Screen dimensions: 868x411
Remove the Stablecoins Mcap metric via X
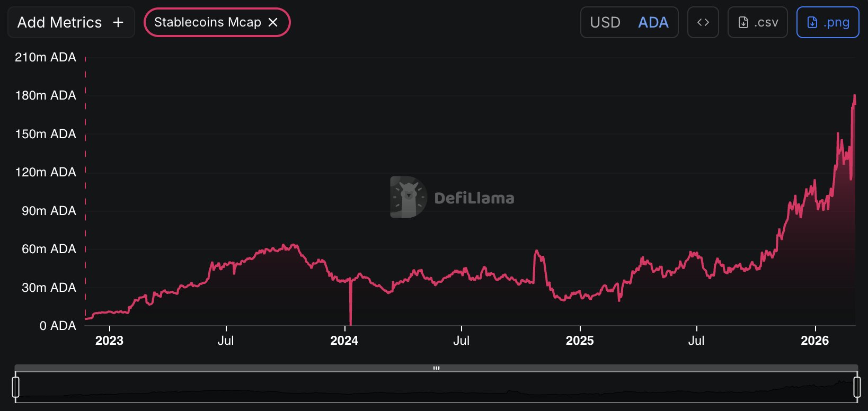tap(273, 22)
